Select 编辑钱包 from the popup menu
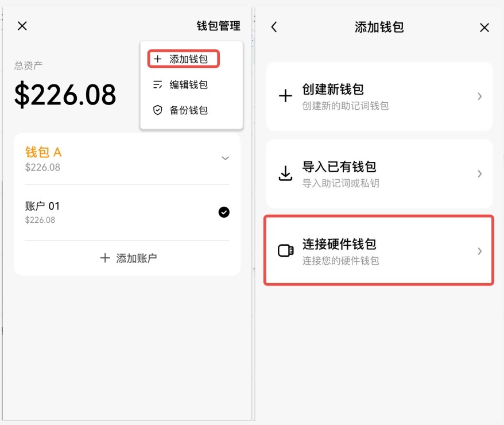The height and width of the screenshot is (425, 504). coord(188,85)
